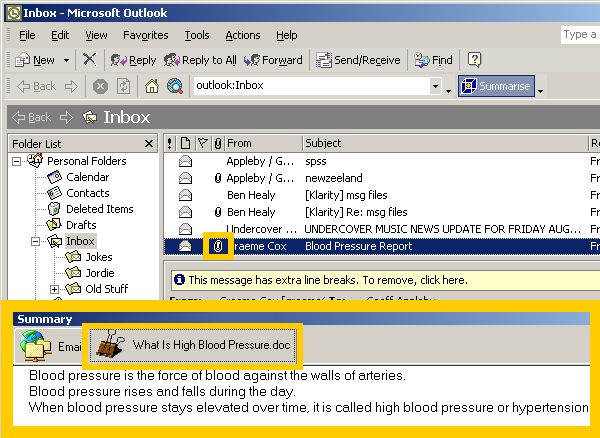Click the Summarise button

pyautogui.click(x=496, y=86)
